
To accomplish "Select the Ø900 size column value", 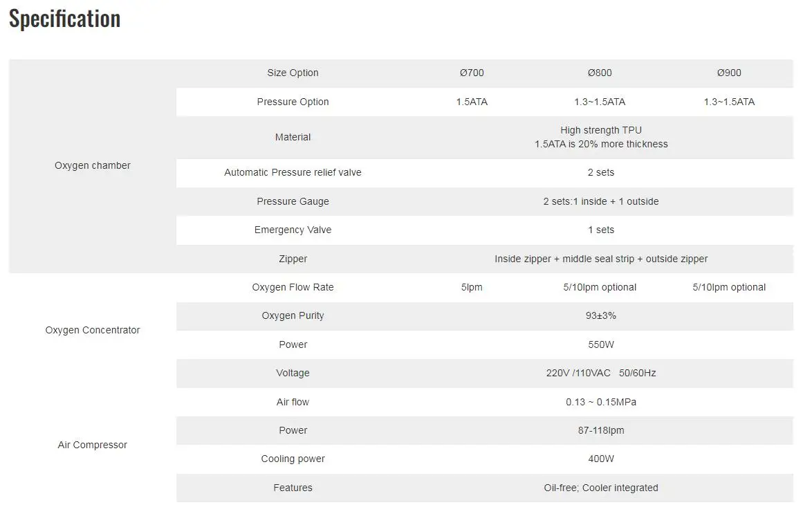I will point(729,73).
